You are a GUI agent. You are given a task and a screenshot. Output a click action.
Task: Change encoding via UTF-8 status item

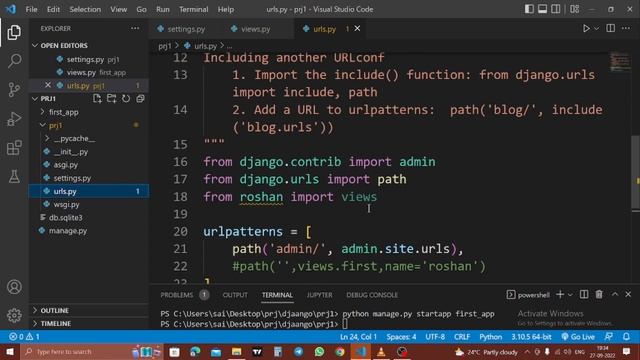click(435, 337)
